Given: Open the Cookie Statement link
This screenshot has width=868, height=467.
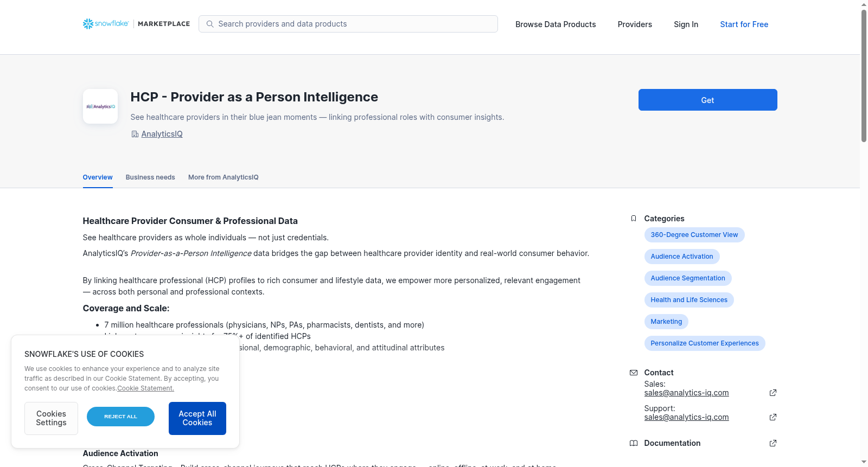Looking at the screenshot, I should pyautogui.click(x=145, y=388).
